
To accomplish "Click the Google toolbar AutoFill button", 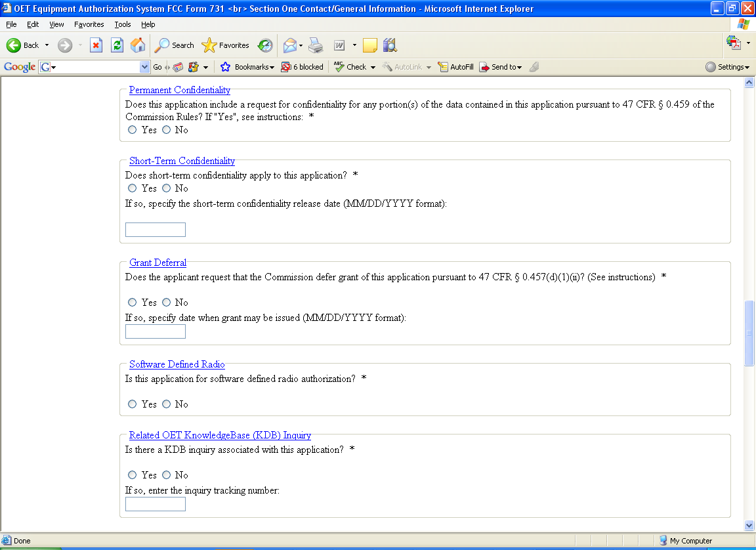I will [x=456, y=67].
